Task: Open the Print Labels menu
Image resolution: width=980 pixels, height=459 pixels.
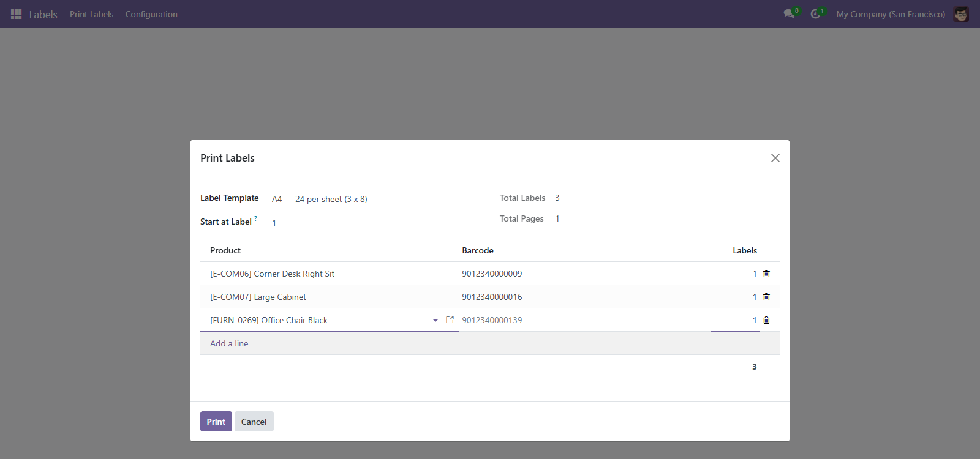Action: pyautogui.click(x=92, y=14)
